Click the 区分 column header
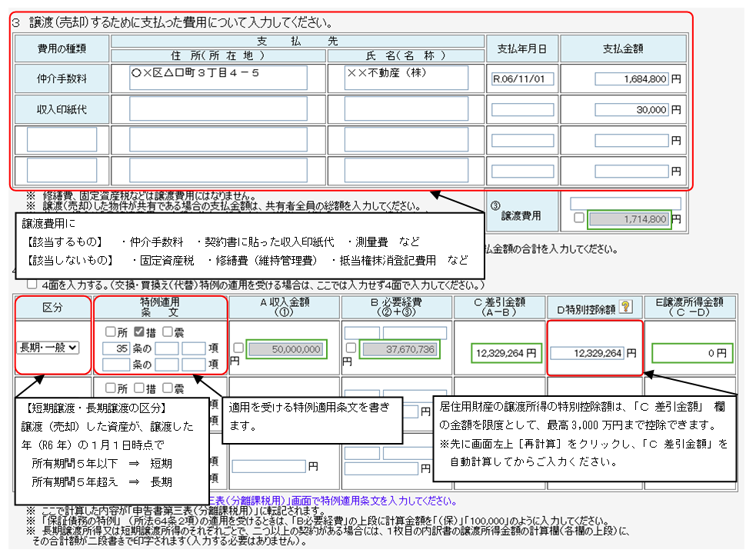Image resolution: width=756 pixels, height=553 pixels. click(x=52, y=307)
